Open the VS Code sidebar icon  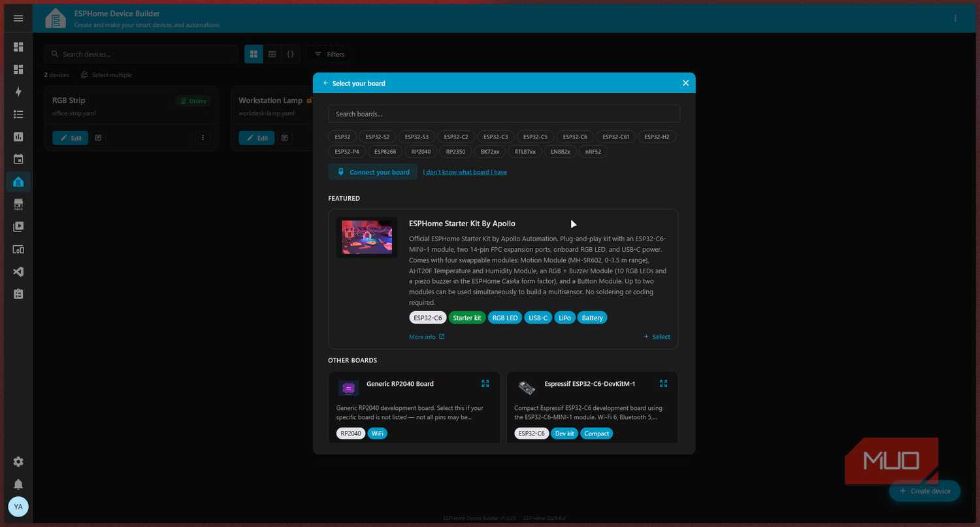(18, 271)
